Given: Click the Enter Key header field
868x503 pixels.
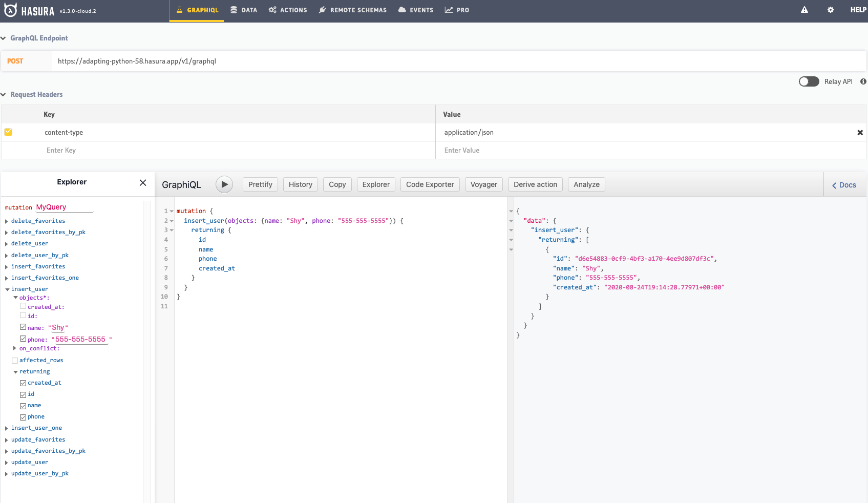Looking at the screenshot, I should tap(240, 150).
